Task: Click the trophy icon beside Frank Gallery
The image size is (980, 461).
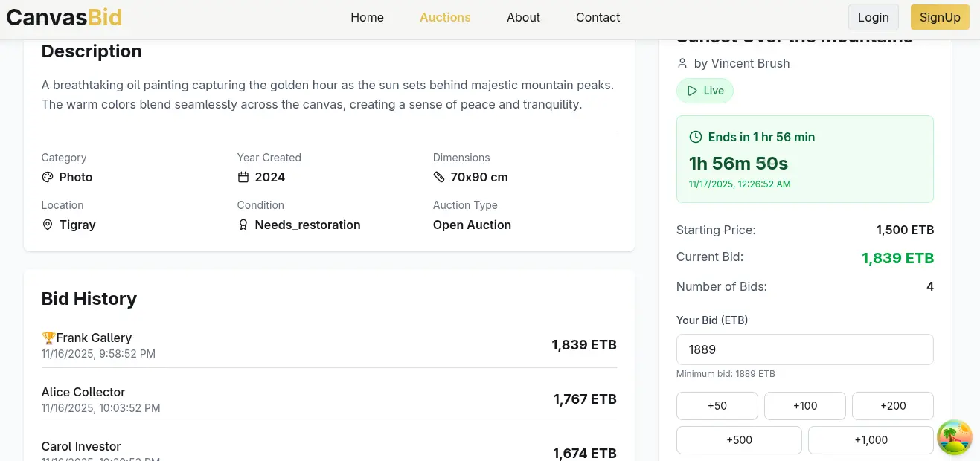Action: point(49,338)
